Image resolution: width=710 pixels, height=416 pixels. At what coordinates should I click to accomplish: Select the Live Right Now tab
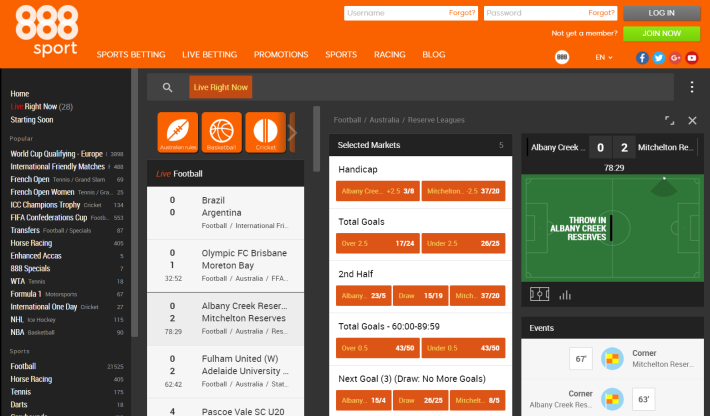pyautogui.click(x=221, y=87)
